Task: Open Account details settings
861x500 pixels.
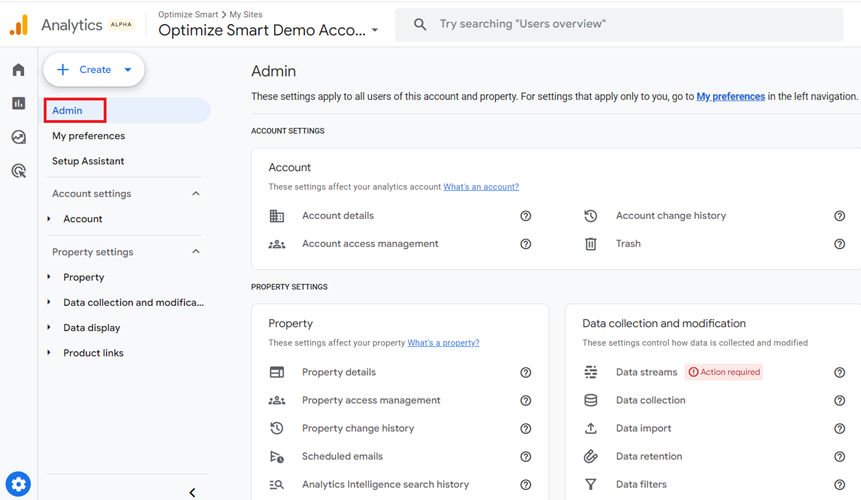Action: click(338, 216)
